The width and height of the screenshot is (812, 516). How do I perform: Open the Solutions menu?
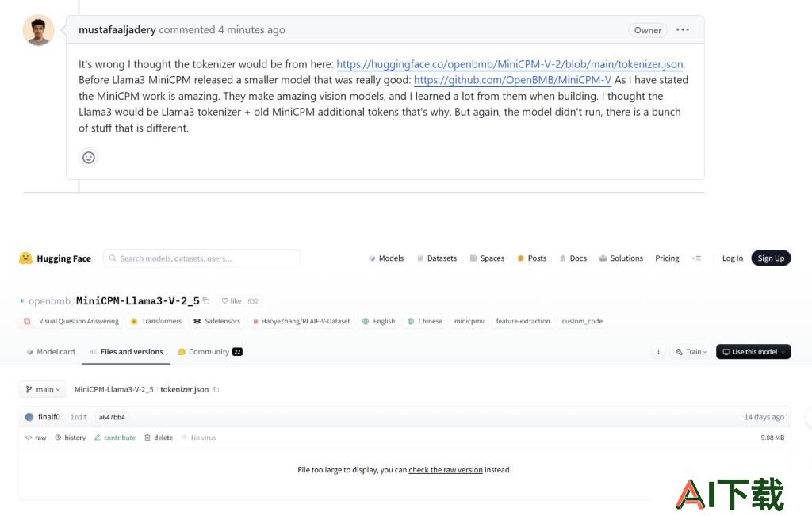621,258
